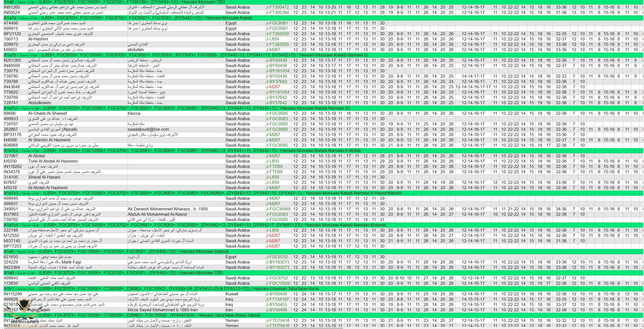The image size is (644, 329).
Task: Select kit number IN115299
Action: click(x=13, y=294)
